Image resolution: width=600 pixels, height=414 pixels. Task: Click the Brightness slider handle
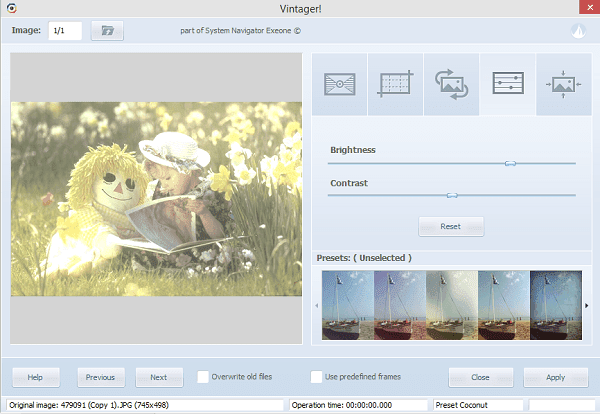pyautogui.click(x=510, y=163)
